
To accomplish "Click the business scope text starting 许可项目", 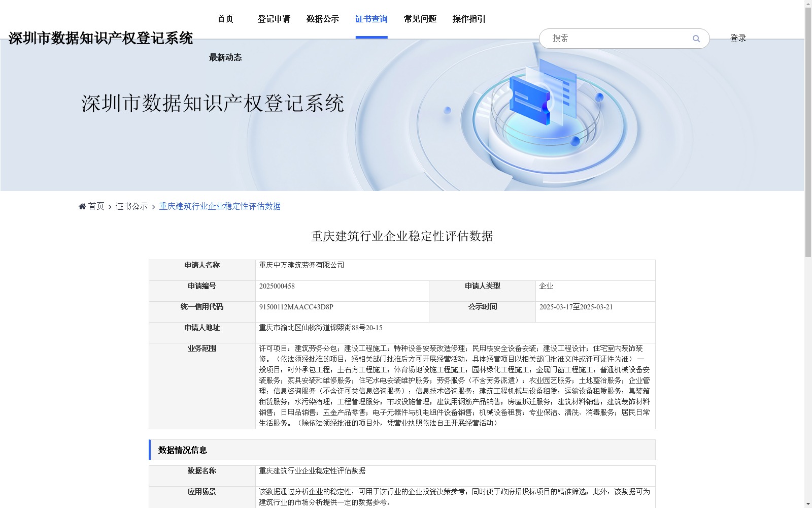I will pyautogui.click(x=455, y=386).
